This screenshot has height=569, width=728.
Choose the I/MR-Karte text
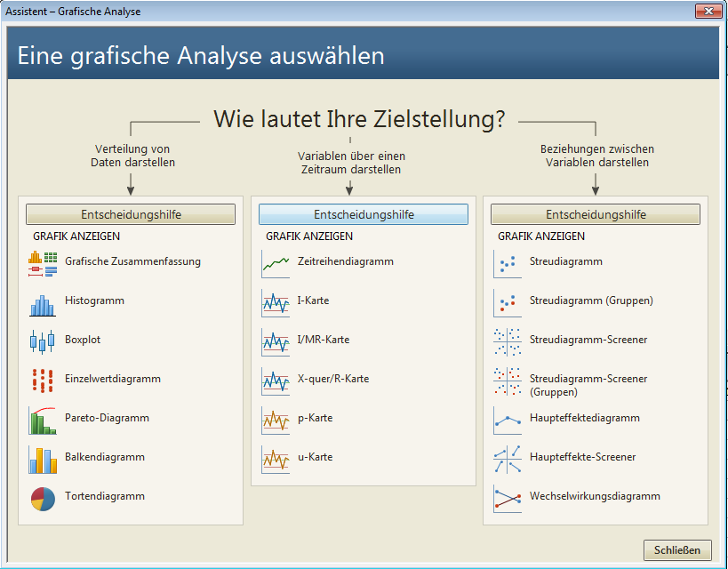[324, 340]
